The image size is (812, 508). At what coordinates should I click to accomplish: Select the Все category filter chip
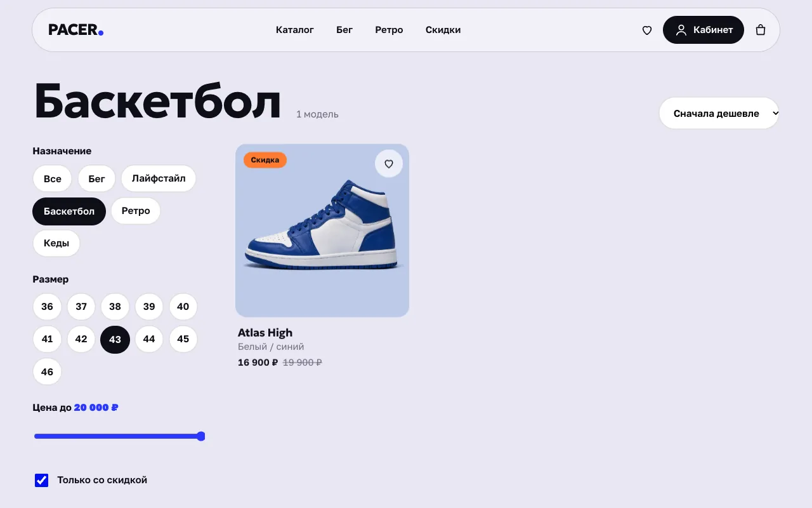[x=53, y=178]
